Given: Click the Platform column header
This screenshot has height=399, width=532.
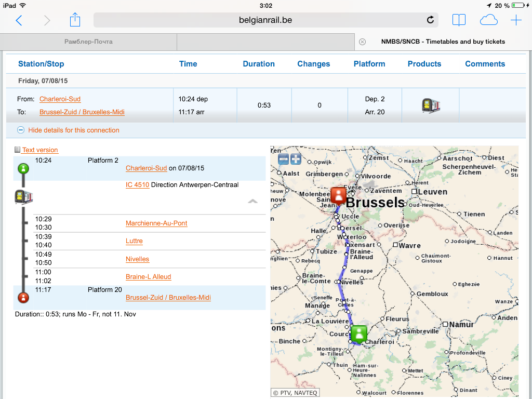Looking at the screenshot, I should [x=369, y=64].
